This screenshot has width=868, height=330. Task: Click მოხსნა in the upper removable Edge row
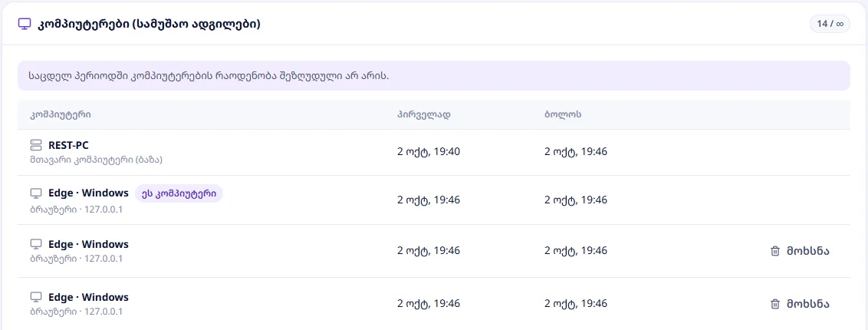807,251
